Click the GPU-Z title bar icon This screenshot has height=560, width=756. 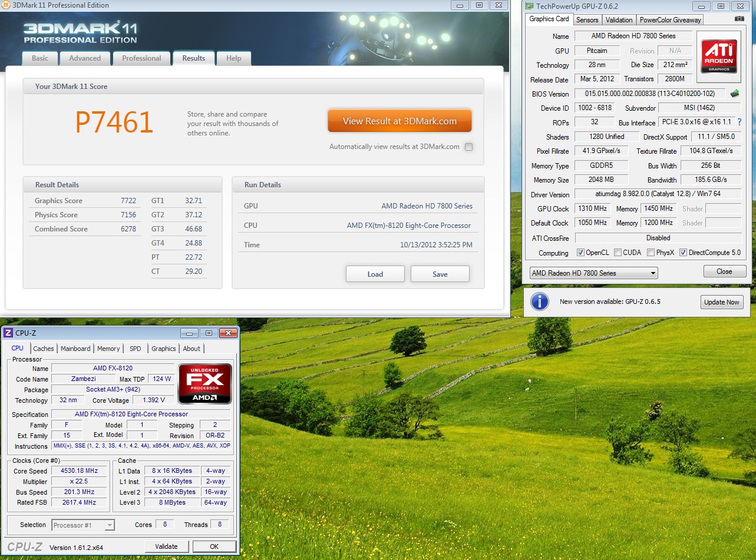530,6
